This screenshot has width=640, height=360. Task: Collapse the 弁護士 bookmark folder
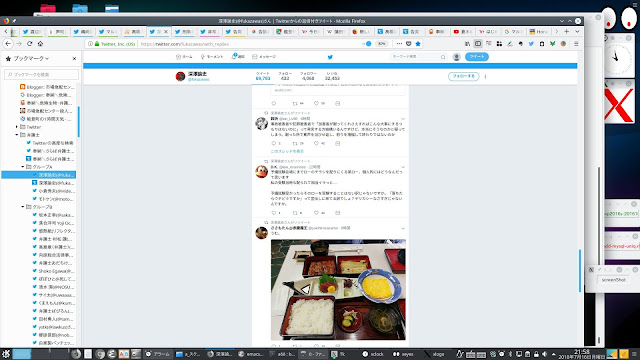pyautogui.click(x=17, y=135)
